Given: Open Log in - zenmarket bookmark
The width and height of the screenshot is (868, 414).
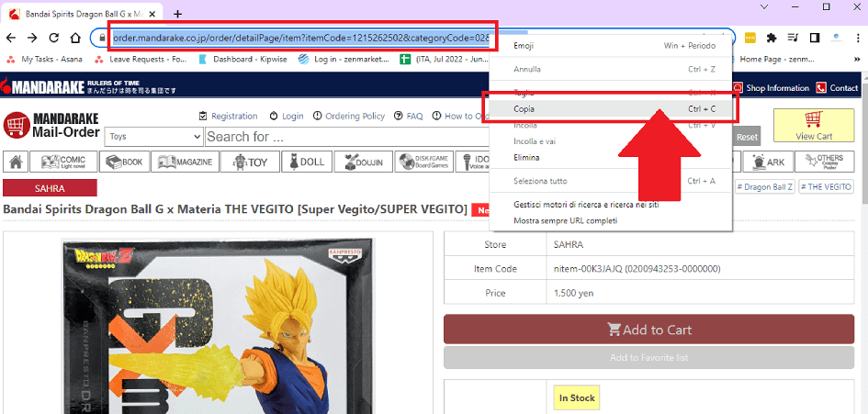Looking at the screenshot, I should [344, 60].
